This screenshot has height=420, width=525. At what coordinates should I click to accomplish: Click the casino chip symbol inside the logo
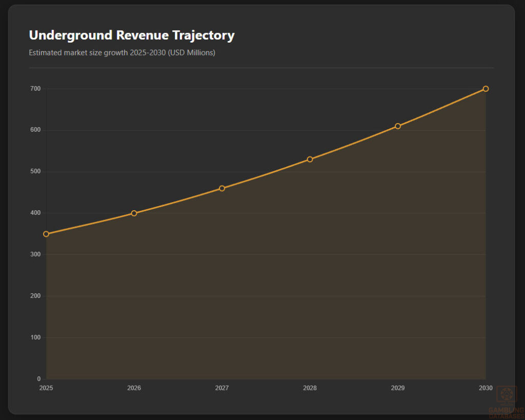507,395
